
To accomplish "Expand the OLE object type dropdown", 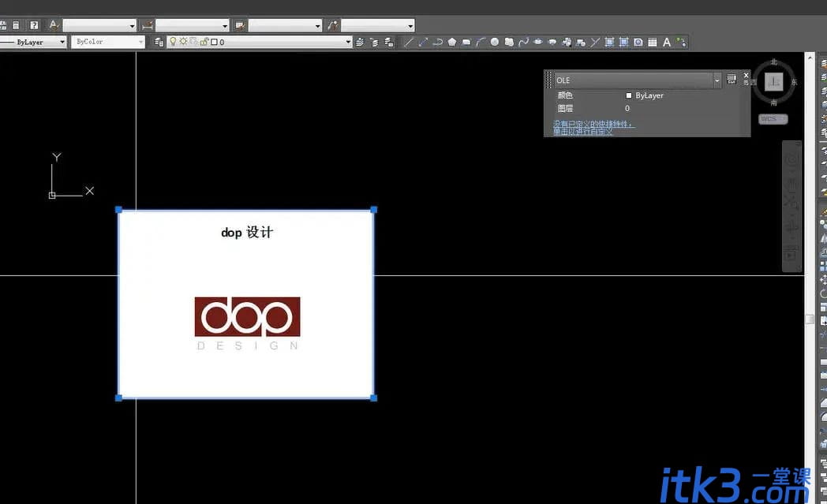I will (717, 80).
